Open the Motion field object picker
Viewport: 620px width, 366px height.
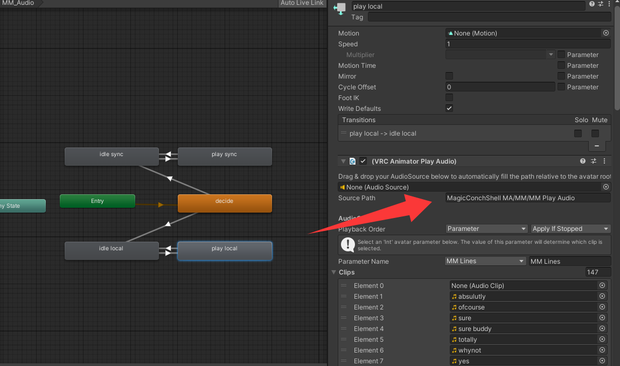605,33
